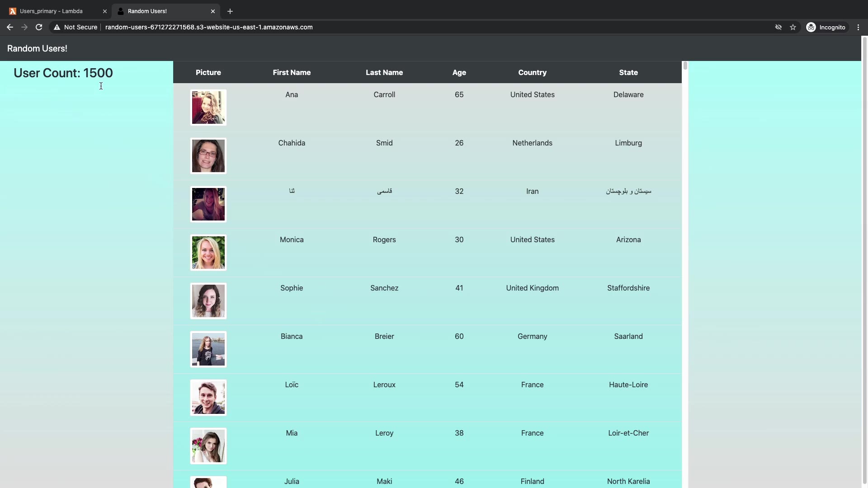Click the Random Users! navbar title
Screen dimensions: 868x488
(x=37, y=48)
